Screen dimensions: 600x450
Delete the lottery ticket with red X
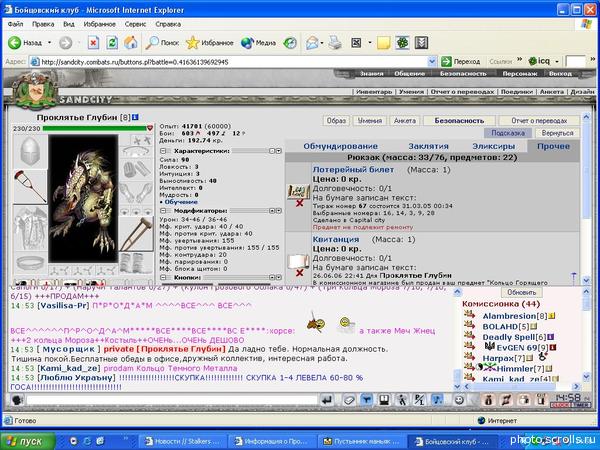coord(299,203)
